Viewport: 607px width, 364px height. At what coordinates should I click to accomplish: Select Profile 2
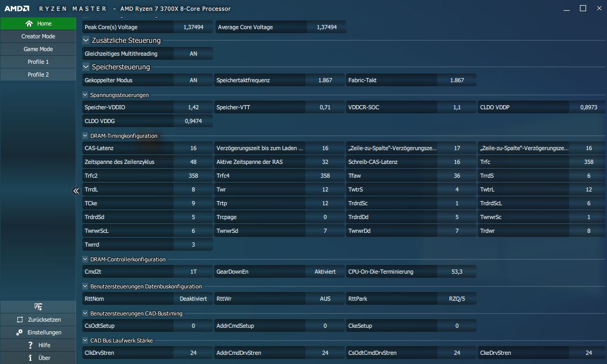tap(38, 75)
